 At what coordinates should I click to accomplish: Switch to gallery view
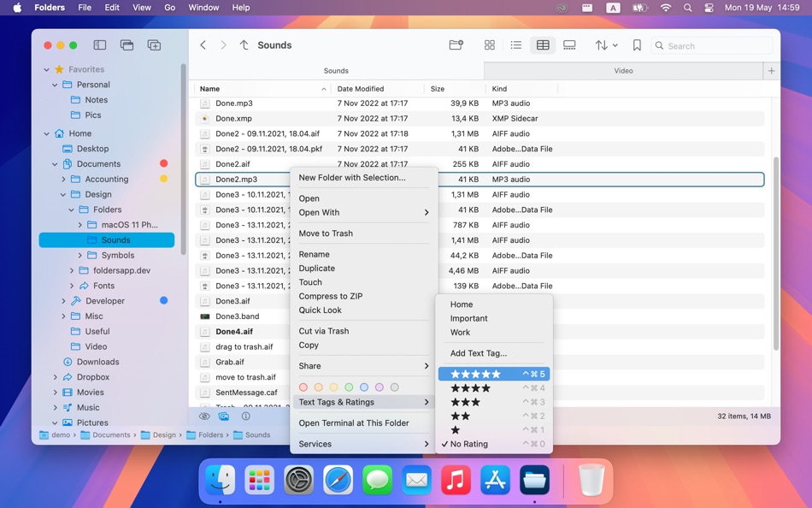tap(569, 44)
